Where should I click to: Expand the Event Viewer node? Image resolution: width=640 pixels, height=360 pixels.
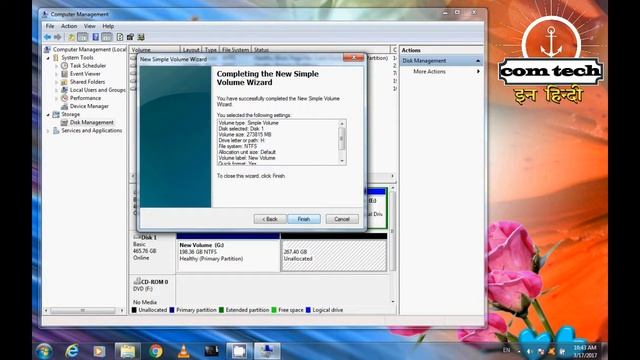[56, 74]
